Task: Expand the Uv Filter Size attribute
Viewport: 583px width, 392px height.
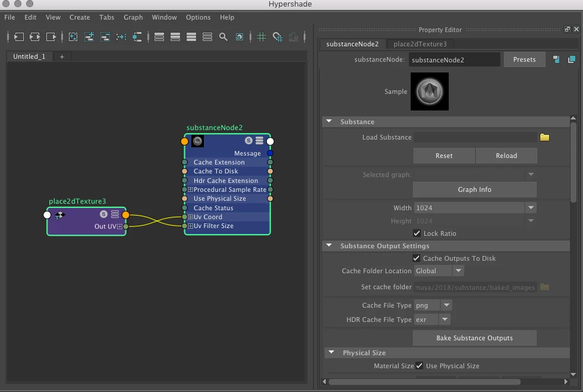Action: [x=190, y=226]
